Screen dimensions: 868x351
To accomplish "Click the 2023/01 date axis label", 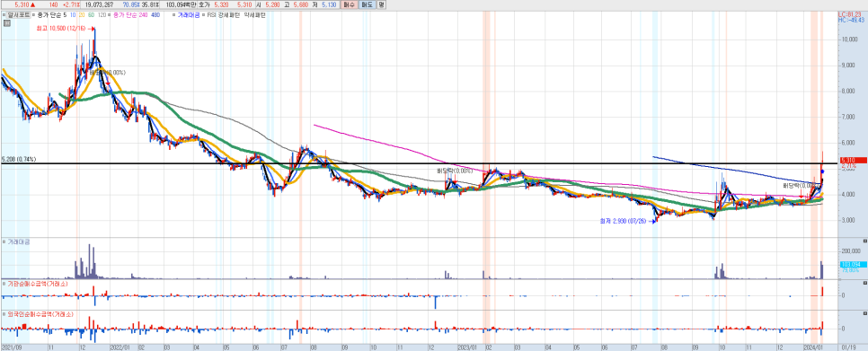I will [x=469, y=347].
